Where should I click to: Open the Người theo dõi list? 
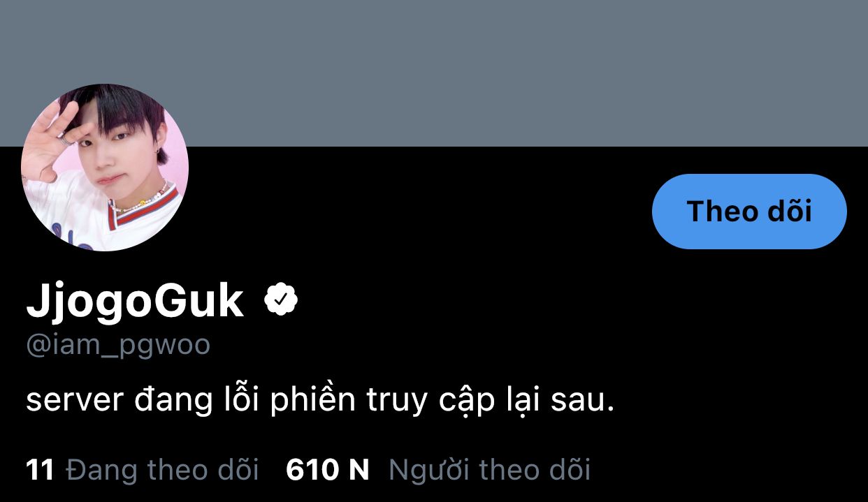click(489, 470)
